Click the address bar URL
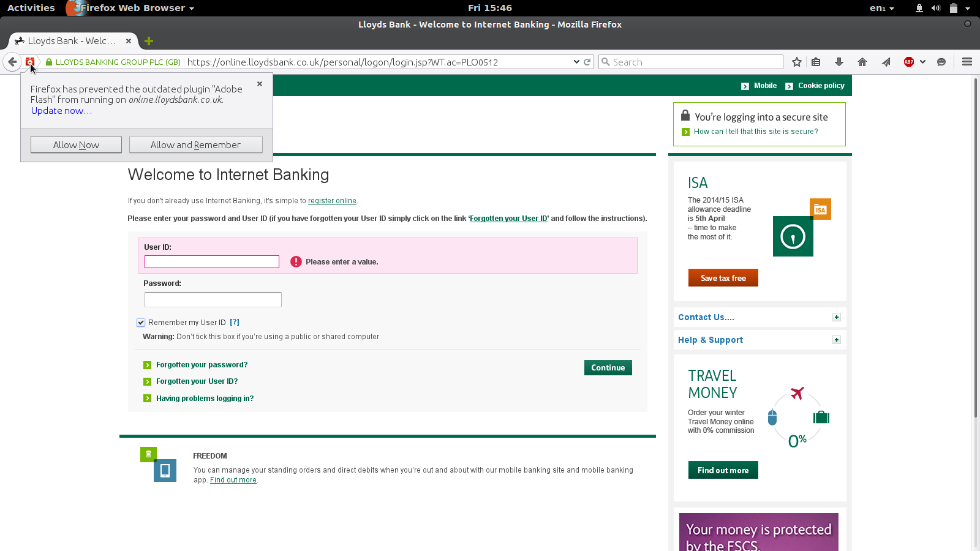 [342, 62]
